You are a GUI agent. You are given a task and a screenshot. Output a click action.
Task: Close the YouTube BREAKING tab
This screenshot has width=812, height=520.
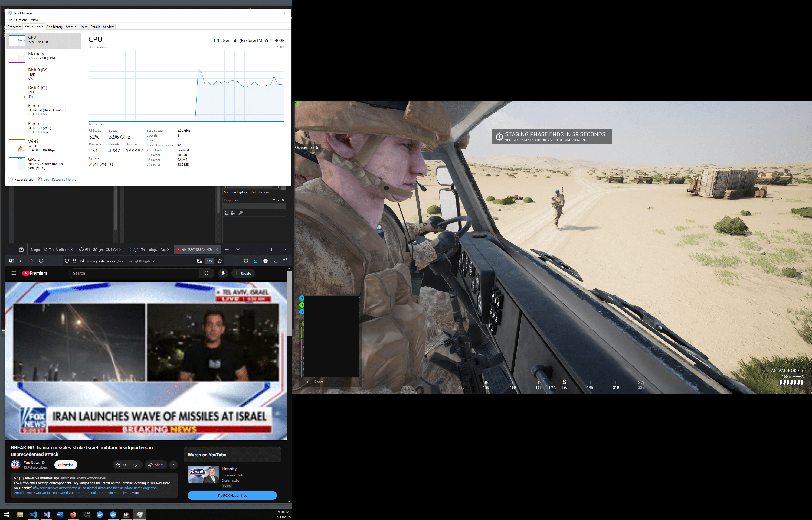point(217,249)
